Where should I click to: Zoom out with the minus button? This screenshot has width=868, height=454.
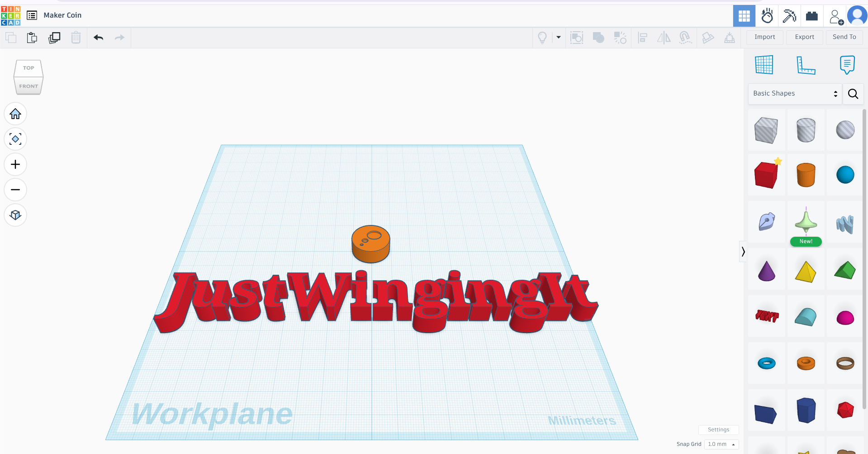click(x=15, y=190)
